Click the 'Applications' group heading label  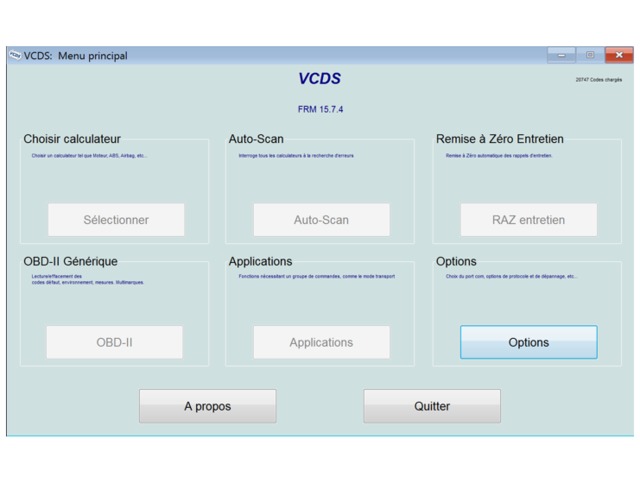260,261
